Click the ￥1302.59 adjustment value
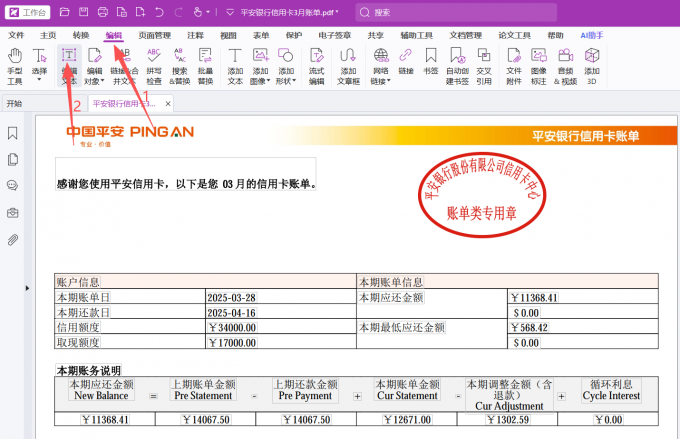Image resolution: width=680 pixels, height=439 pixels. coord(508,419)
